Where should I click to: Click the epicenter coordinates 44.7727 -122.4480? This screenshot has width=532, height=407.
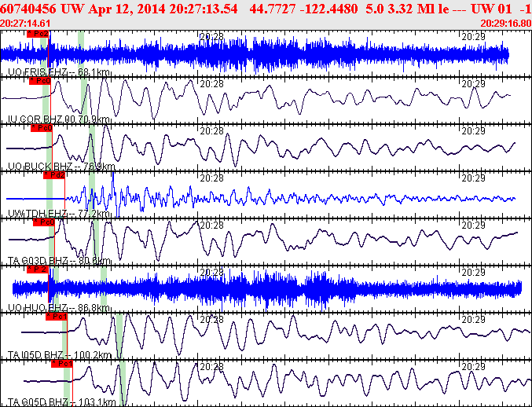point(303,9)
